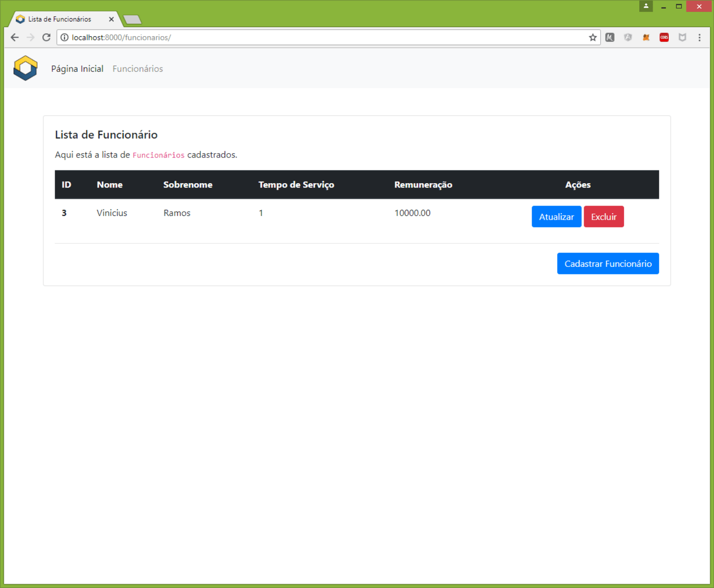Click Atualizar for employee Vinicius
714x588 pixels.
[556, 216]
